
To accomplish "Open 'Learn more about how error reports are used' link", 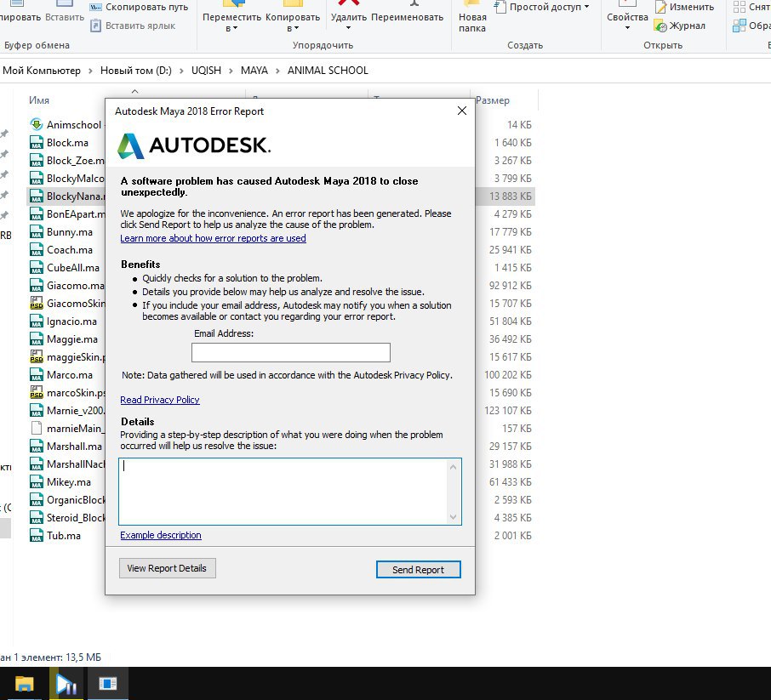I will point(213,238).
